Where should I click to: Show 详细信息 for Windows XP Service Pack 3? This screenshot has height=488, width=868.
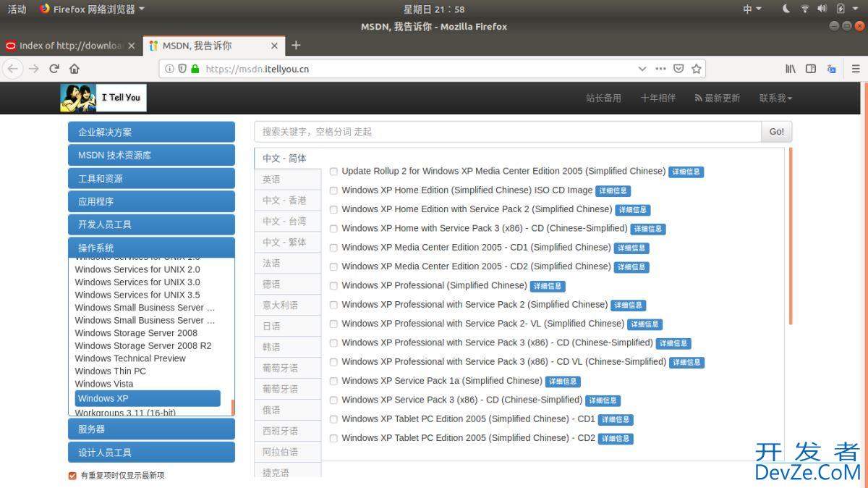pos(603,400)
